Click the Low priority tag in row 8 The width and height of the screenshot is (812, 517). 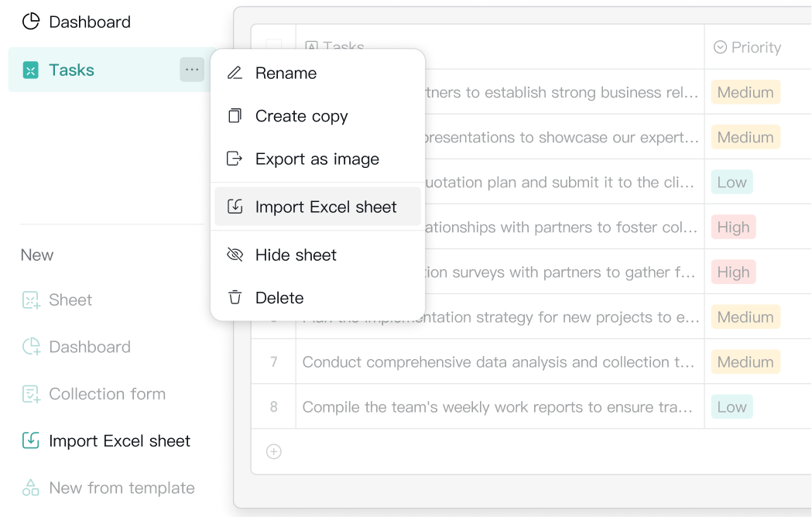731,407
